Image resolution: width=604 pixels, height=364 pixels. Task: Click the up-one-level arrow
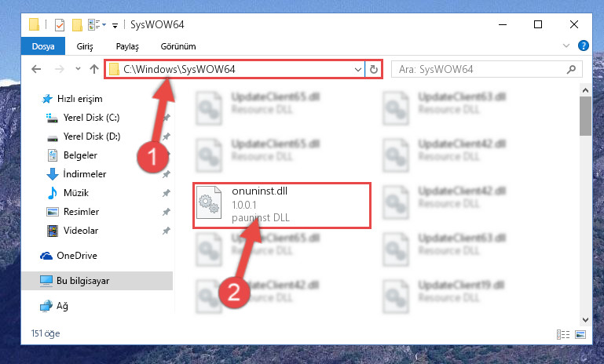pos(94,69)
